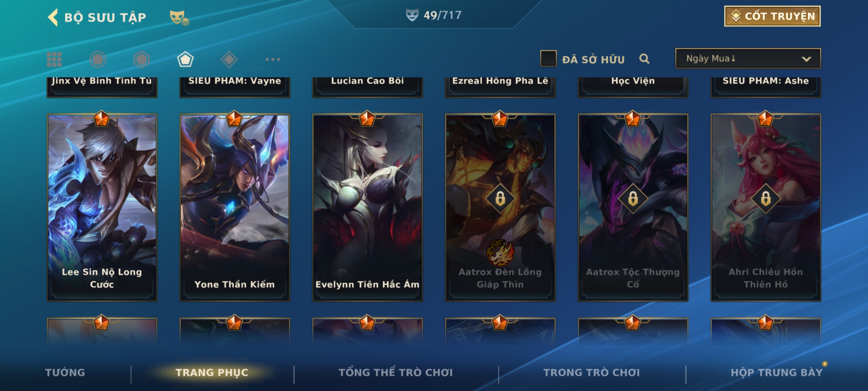Toggle the Đã Sở Hữu checkbox
868x391 pixels.
(x=548, y=59)
